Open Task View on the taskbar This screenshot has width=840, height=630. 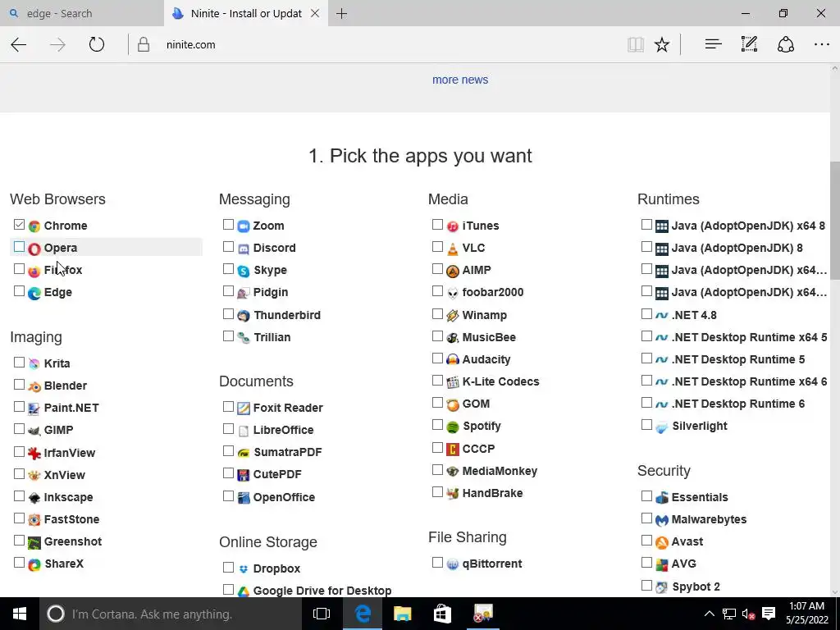322,614
